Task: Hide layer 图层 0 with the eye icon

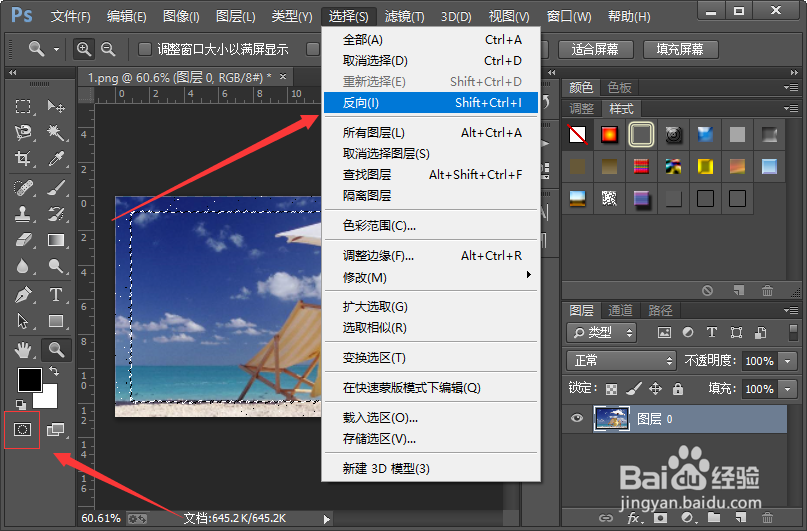Action: click(x=576, y=418)
